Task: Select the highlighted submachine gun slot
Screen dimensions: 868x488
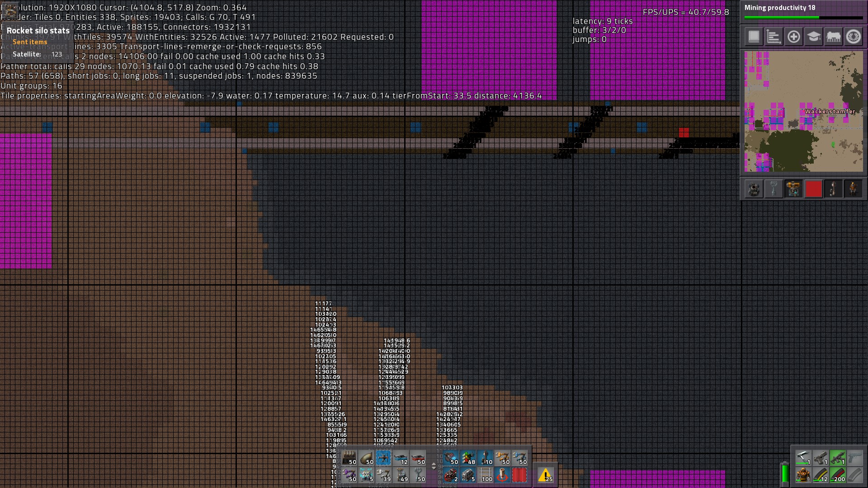Action: 837,457
